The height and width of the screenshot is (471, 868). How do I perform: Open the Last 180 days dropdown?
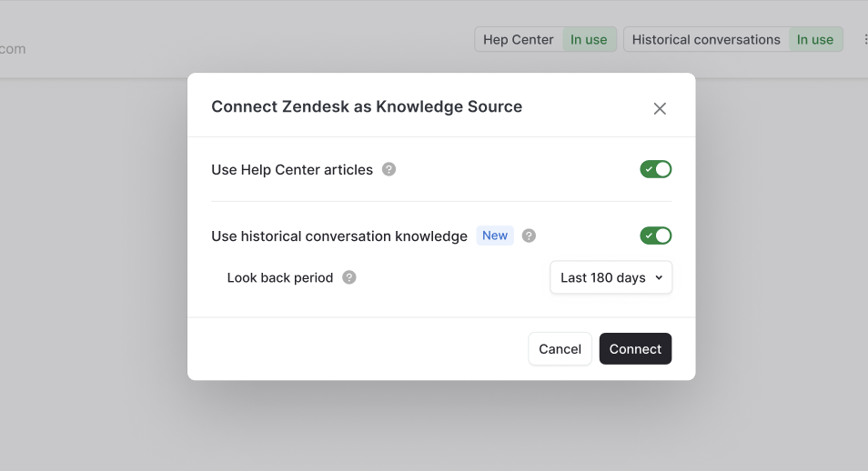click(611, 277)
